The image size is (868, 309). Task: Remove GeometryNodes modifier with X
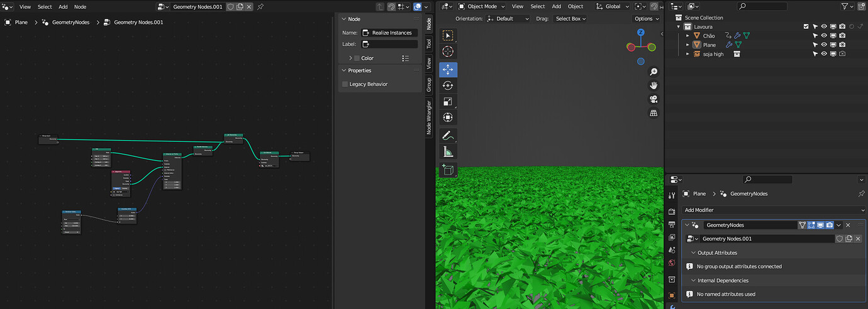pyautogui.click(x=848, y=225)
